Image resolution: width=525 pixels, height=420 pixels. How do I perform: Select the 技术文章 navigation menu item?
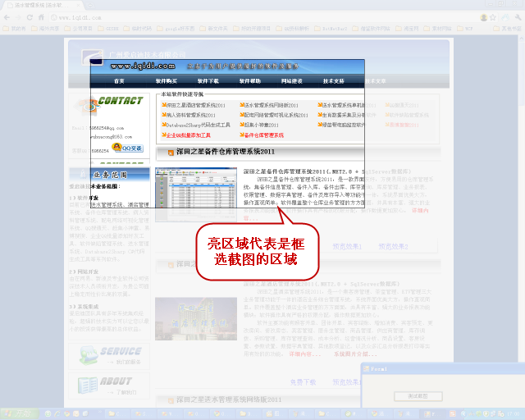coord(376,81)
